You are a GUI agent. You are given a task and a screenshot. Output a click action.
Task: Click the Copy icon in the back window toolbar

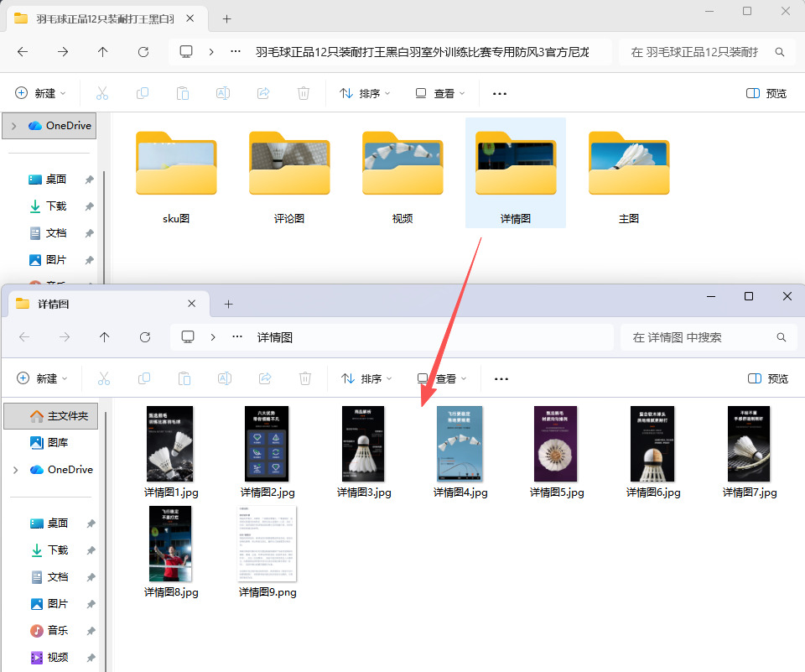(x=143, y=93)
